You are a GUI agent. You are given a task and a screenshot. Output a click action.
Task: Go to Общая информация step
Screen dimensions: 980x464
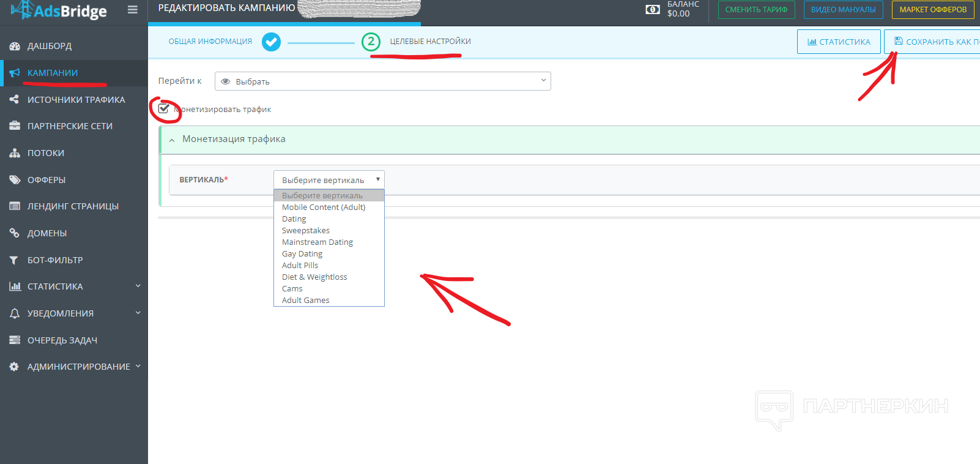pos(210,42)
